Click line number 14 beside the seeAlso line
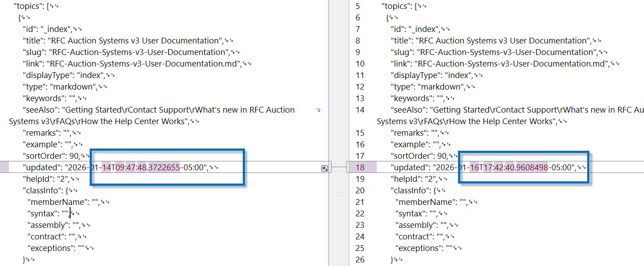This screenshot has width=644, height=266. 360,110
